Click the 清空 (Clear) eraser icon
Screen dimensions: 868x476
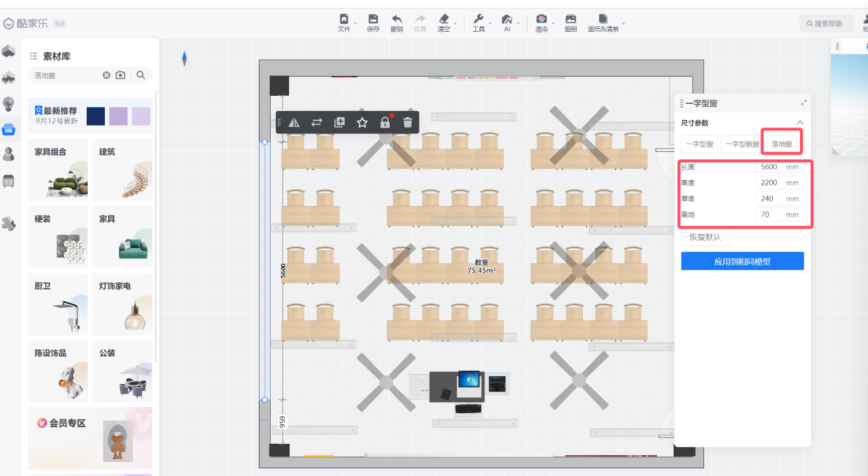(444, 19)
